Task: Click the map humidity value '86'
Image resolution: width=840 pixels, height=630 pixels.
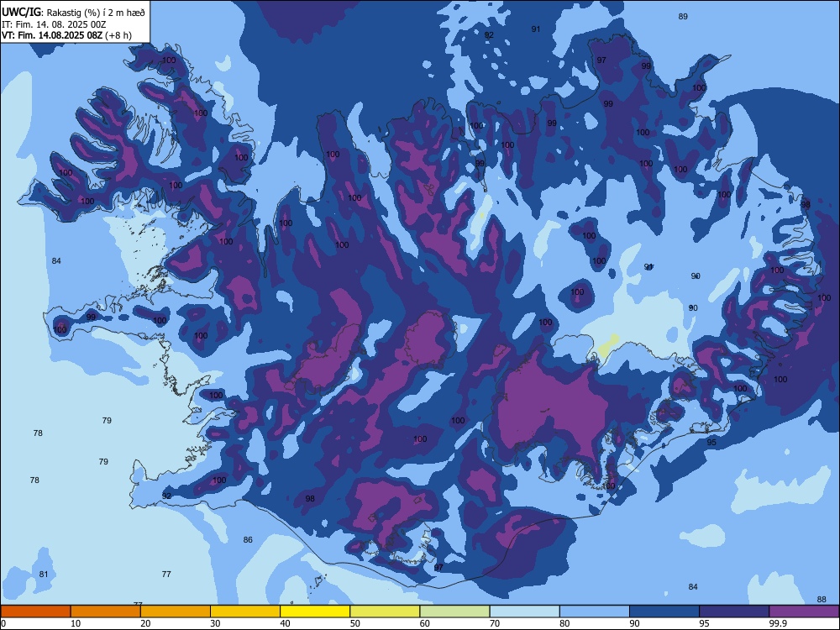Action: tap(248, 540)
